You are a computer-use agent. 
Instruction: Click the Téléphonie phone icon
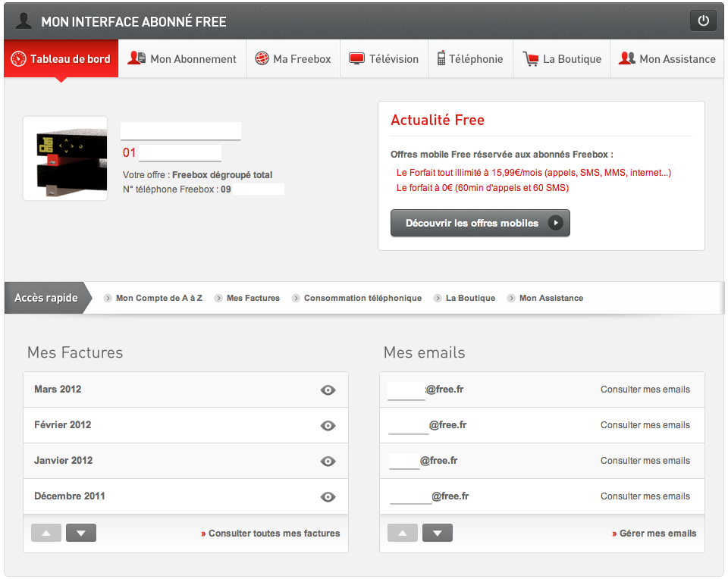click(x=441, y=58)
